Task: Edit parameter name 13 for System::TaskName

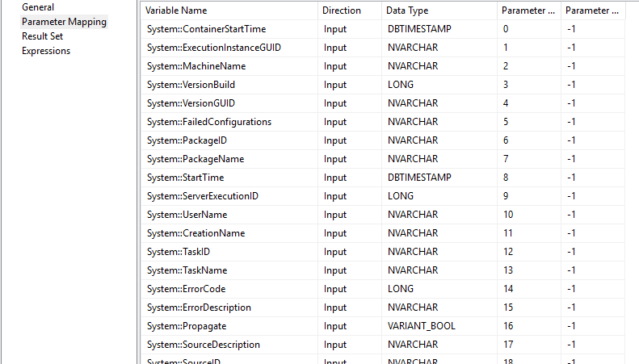Action: 529,270
